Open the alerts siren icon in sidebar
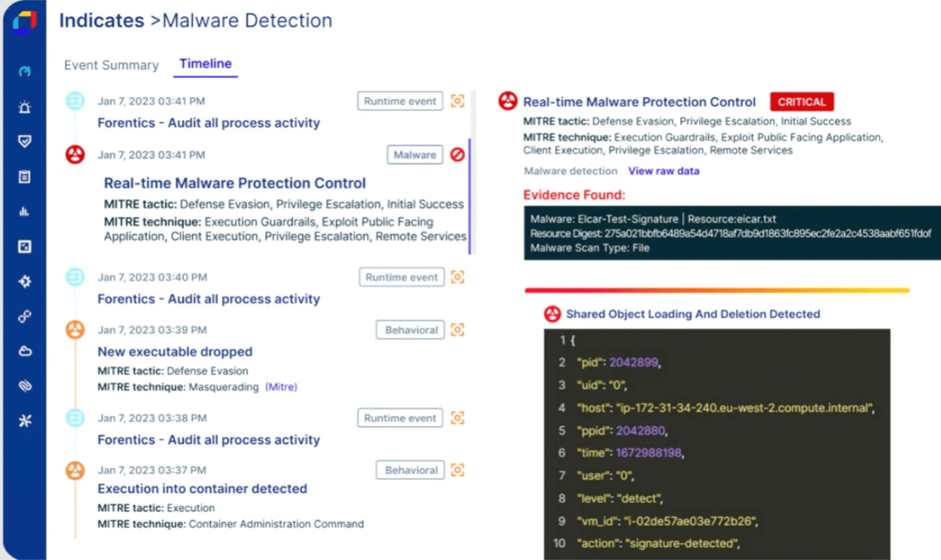The height and width of the screenshot is (560, 941). coord(25,107)
